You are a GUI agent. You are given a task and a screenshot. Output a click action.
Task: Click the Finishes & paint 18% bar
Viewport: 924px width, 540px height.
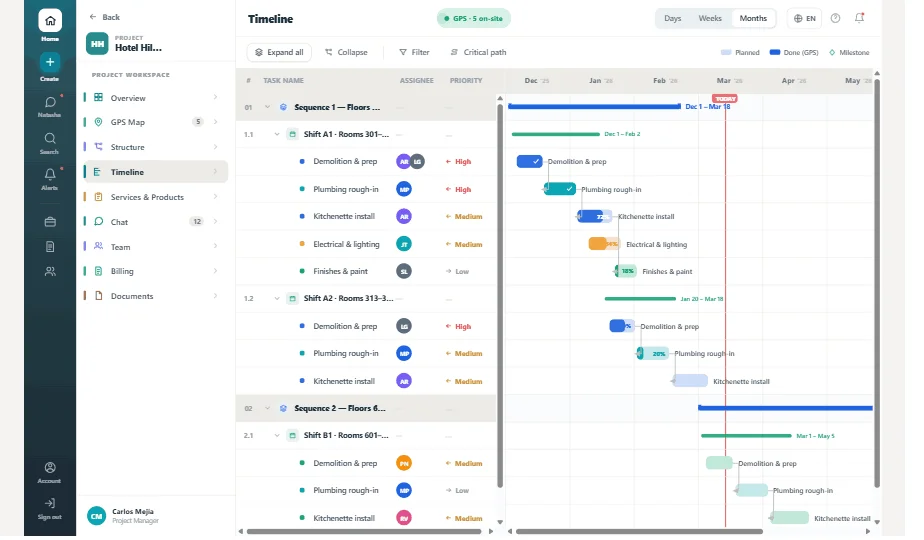[x=626, y=271]
